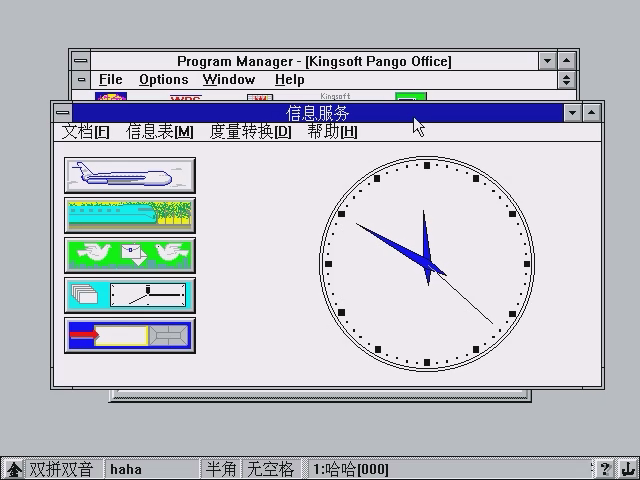Maximize the Program Manager window
Image resolution: width=640 pixels, height=480 pixels.
click(x=566, y=61)
